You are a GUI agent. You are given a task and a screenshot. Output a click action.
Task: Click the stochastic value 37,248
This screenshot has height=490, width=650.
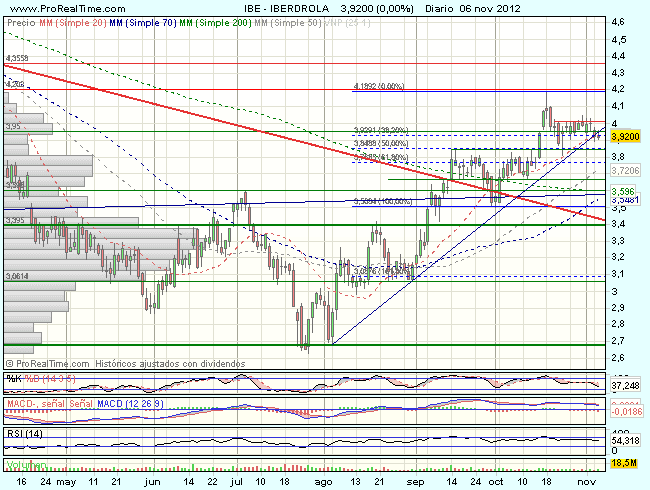click(x=626, y=386)
